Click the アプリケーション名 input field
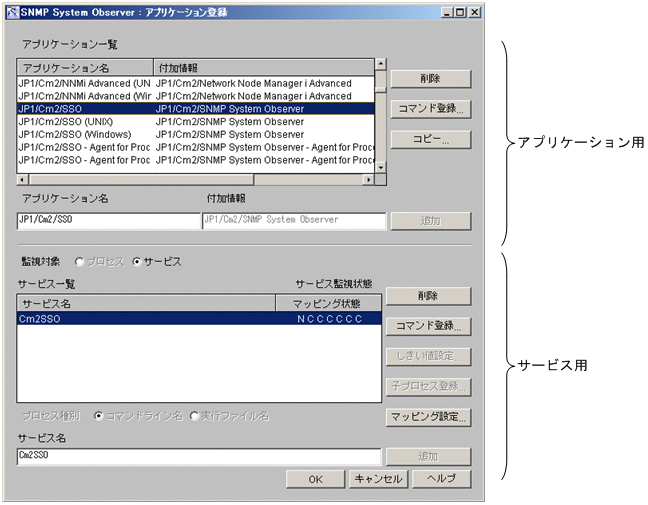Image resolution: width=648 pixels, height=505 pixels. [109, 221]
